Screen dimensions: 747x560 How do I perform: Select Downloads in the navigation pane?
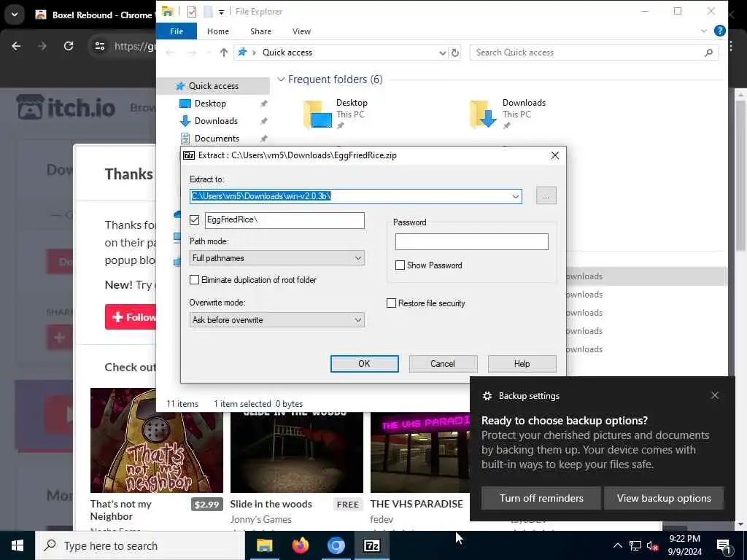[x=216, y=121]
